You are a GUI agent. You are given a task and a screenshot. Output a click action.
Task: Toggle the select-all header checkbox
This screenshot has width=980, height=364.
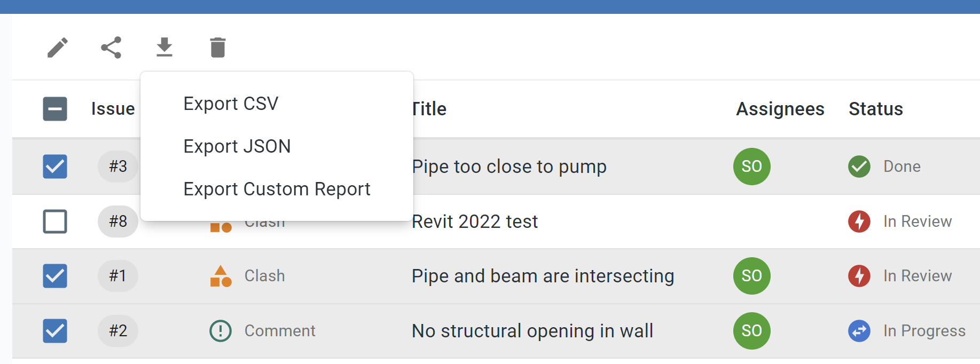pos(55,109)
